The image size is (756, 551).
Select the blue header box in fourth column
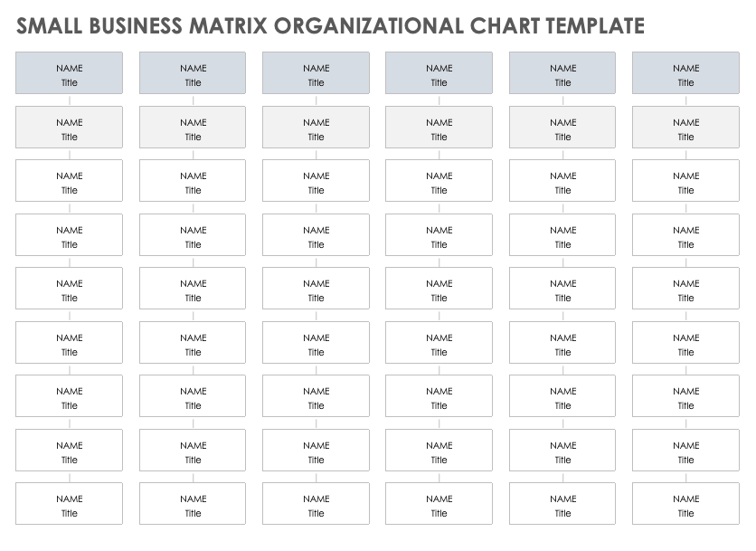[439, 73]
